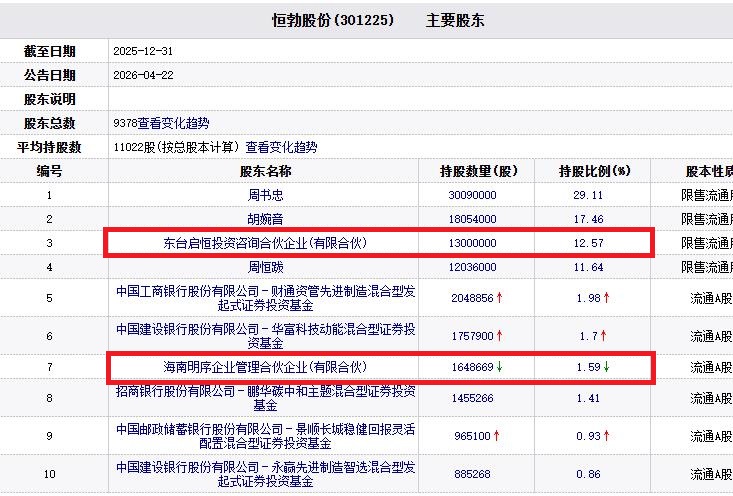Screen dimensions: 733x496
Task: Click the 恒勃股份(301225) title text
Action: pos(333,20)
